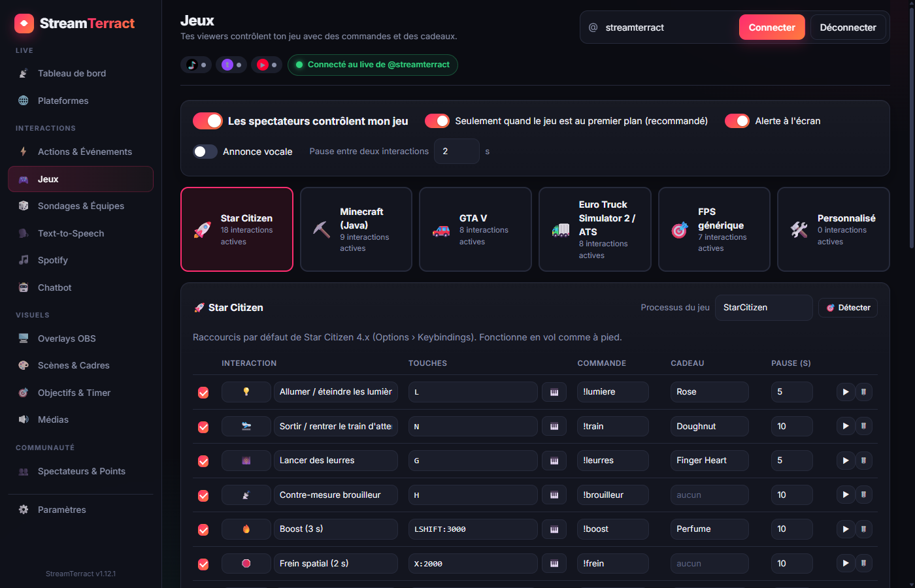Open Plateformes in sidebar

pos(80,101)
